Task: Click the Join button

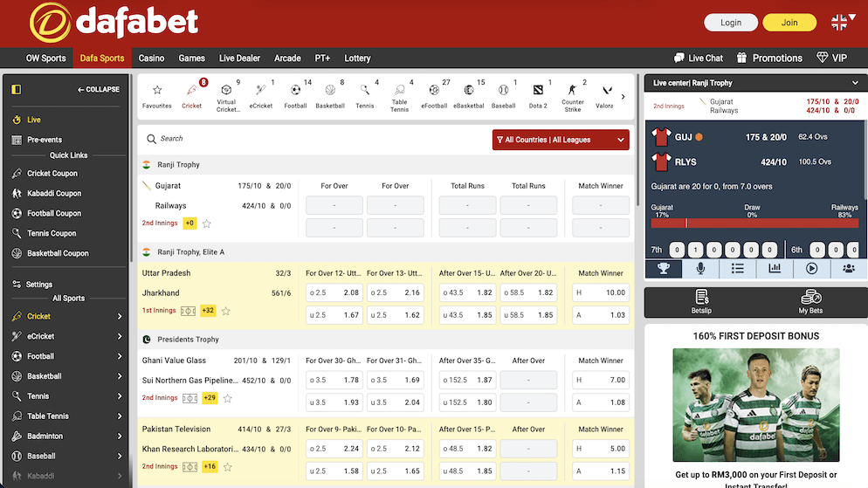Action: (x=789, y=23)
